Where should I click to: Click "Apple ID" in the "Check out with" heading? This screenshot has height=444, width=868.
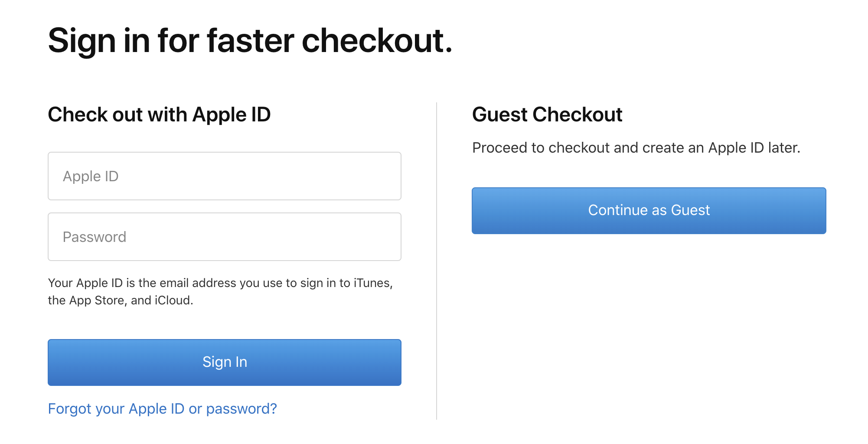tap(231, 115)
